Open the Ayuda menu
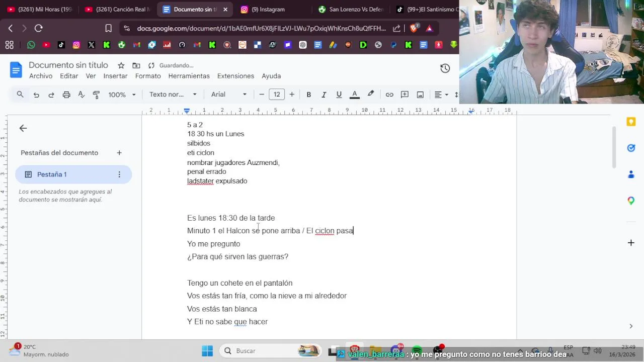The width and height of the screenshot is (644, 362). 271,76
